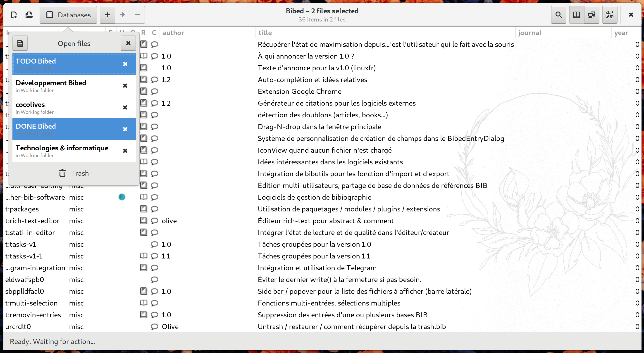
Task: Click Open files panel header
Action: 74,43
